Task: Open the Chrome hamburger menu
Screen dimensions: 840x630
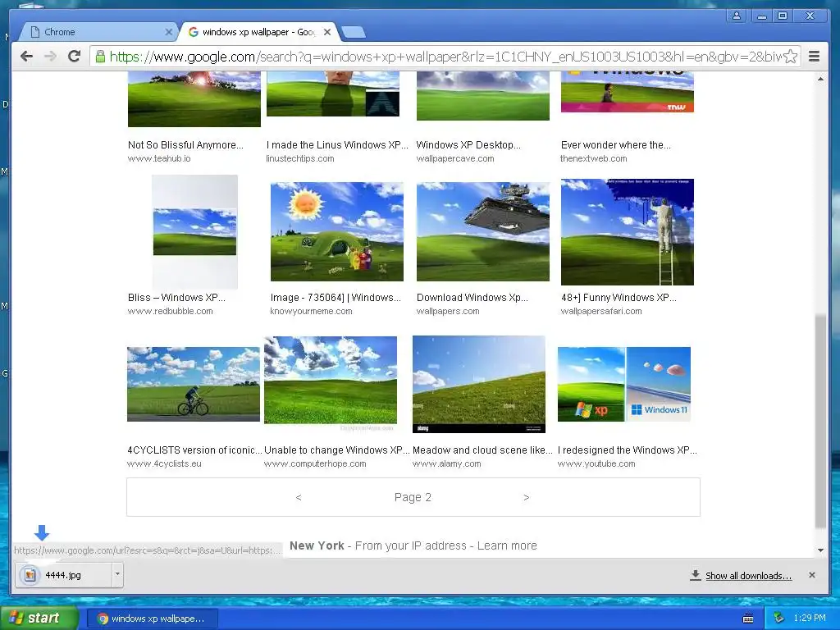Action: pyautogui.click(x=814, y=57)
